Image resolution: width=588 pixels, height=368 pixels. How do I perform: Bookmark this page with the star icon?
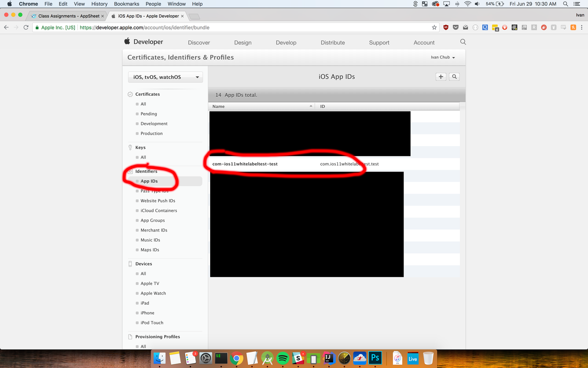(434, 27)
